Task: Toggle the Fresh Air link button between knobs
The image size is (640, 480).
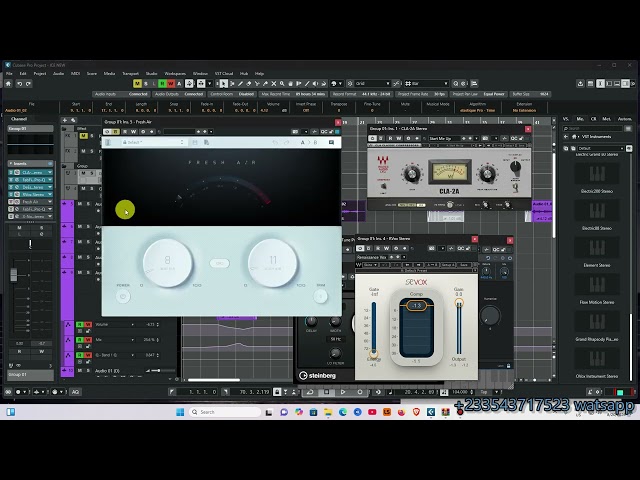Action: (x=220, y=263)
